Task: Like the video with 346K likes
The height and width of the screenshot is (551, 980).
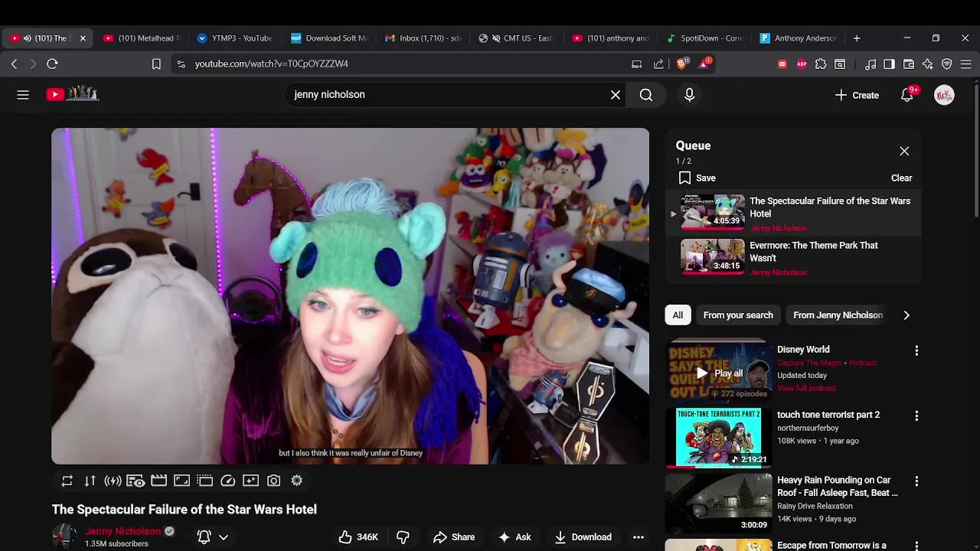Action: [x=358, y=537]
